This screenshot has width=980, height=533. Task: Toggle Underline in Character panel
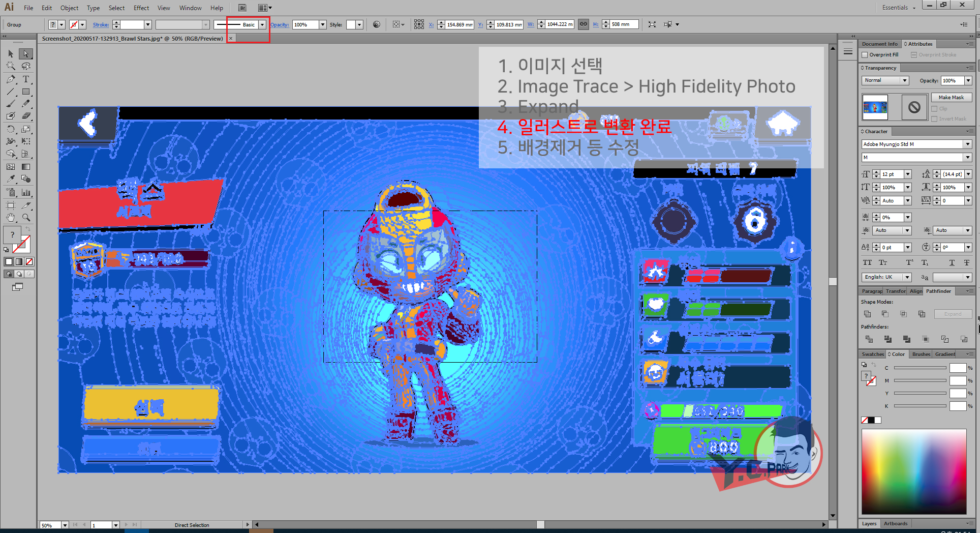[952, 263]
